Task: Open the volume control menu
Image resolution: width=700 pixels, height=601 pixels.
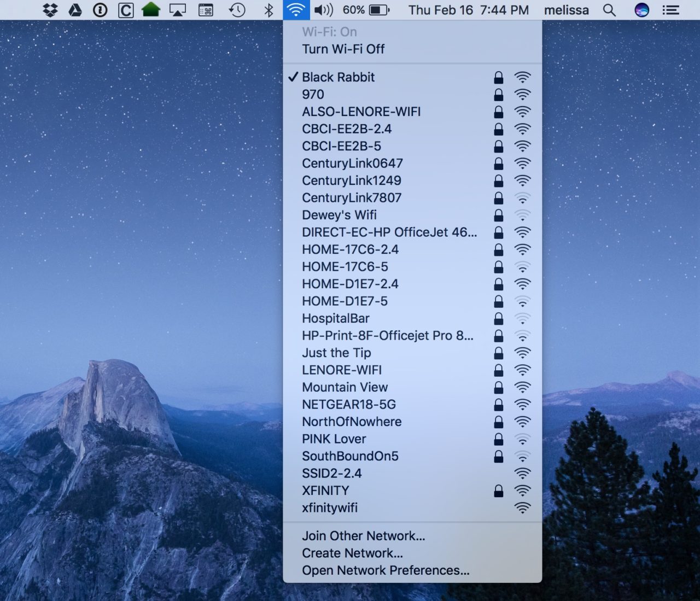Action: click(324, 10)
